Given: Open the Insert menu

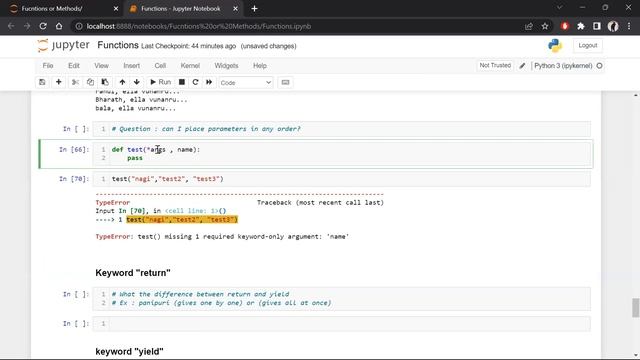Looking at the screenshot, I should 131,66.
